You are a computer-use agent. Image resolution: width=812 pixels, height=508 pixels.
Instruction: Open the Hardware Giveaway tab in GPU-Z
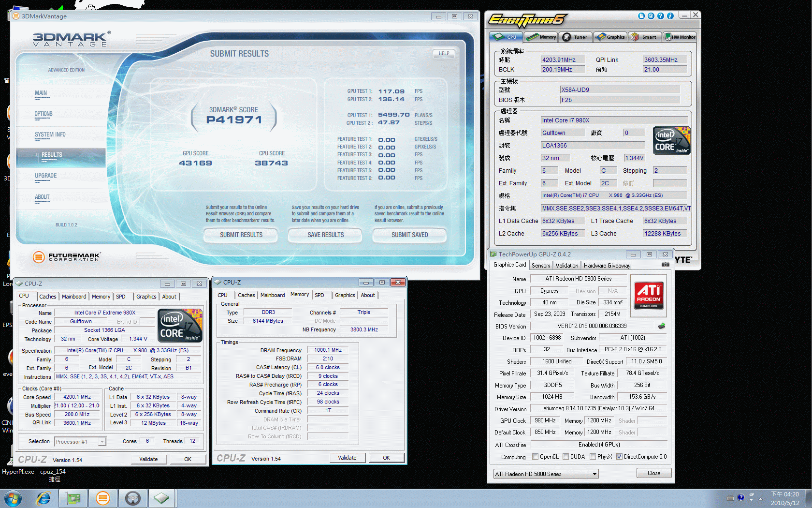[x=607, y=266]
